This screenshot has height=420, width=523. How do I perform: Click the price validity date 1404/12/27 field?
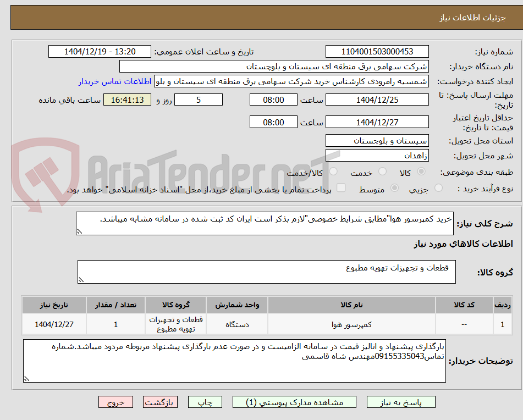377,122
